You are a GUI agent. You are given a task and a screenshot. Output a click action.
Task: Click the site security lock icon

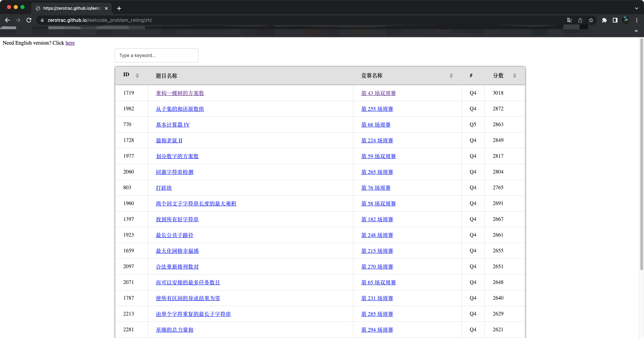click(42, 20)
